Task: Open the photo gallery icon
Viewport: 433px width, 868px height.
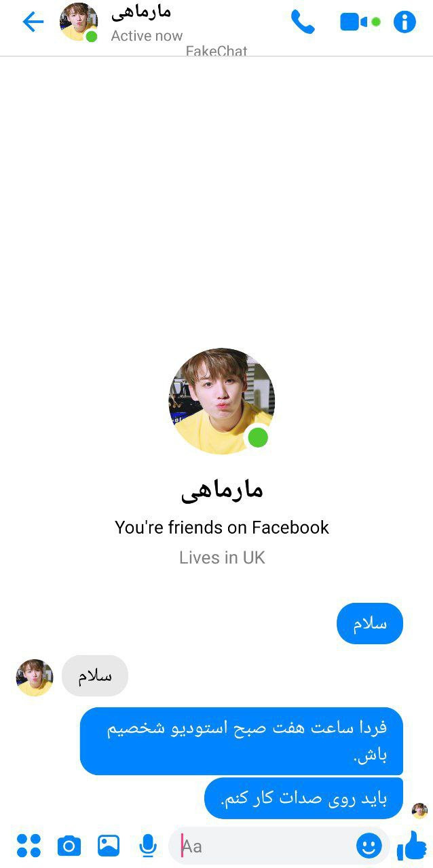Action: click(x=109, y=846)
